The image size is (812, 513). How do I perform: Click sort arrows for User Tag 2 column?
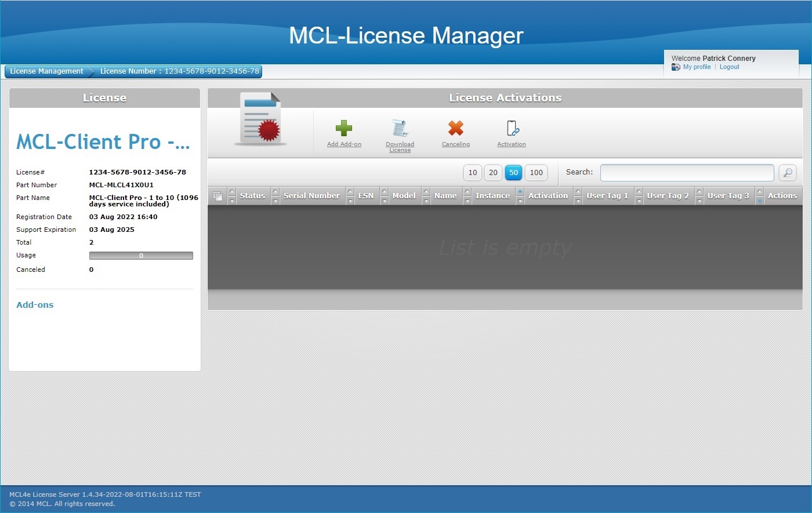(639, 196)
